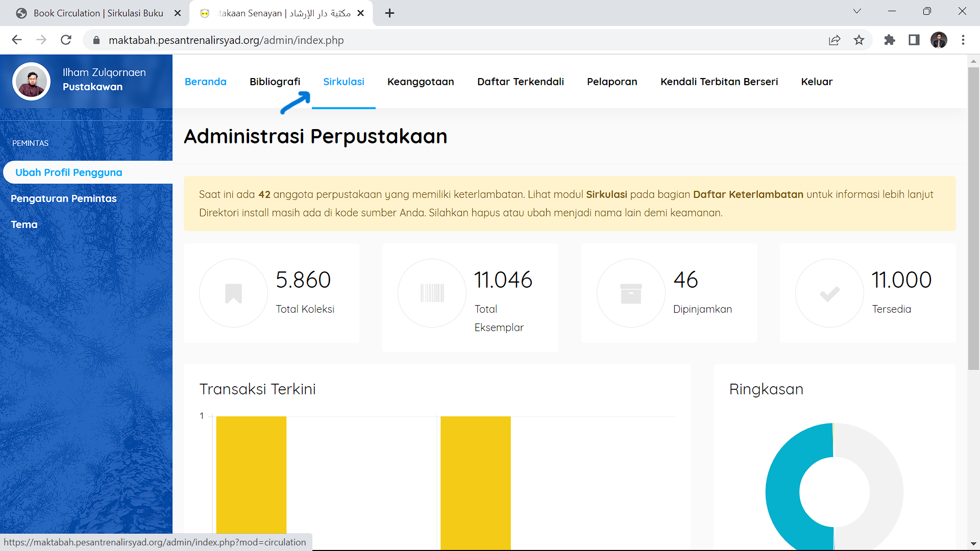Click the address bar URL field

pos(459,40)
